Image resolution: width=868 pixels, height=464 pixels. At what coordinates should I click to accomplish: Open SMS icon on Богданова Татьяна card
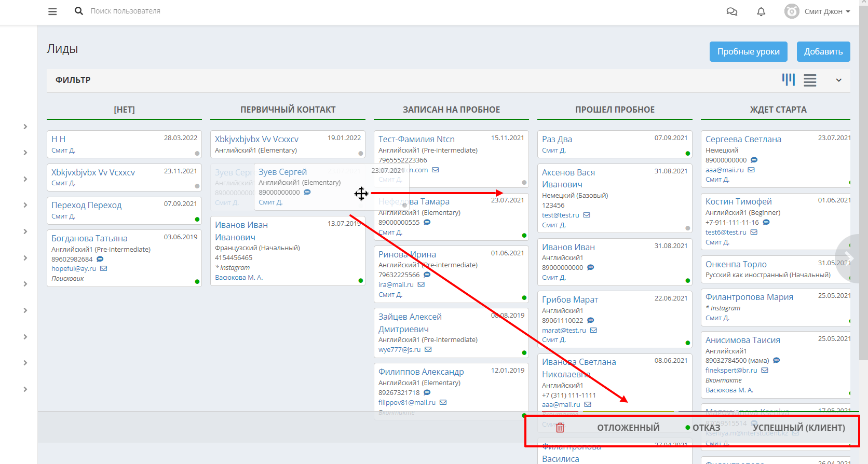coord(100,259)
